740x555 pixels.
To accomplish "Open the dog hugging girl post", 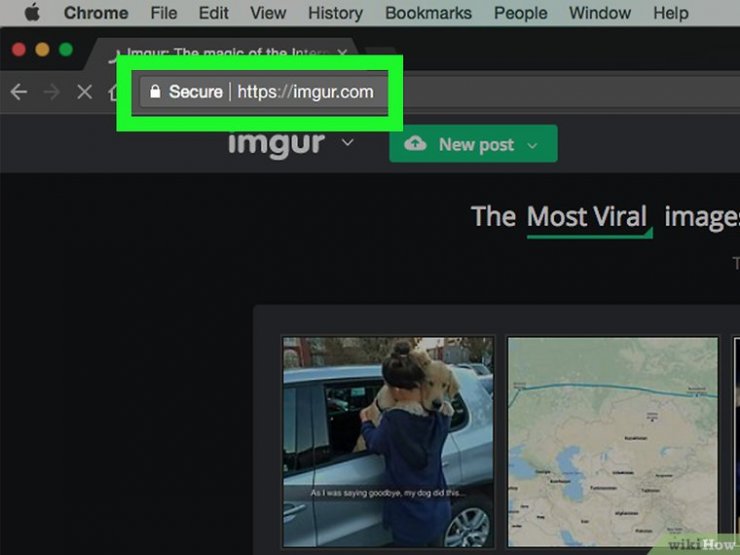I will (388, 442).
